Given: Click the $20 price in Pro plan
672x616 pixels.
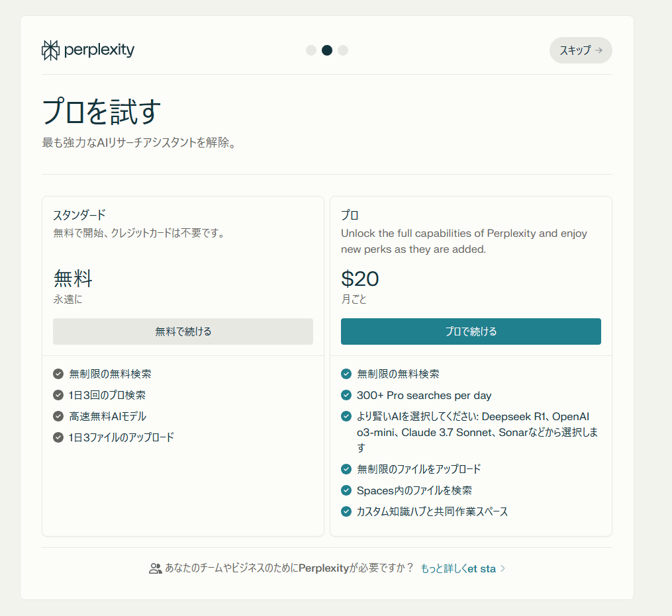Looking at the screenshot, I should [360, 279].
